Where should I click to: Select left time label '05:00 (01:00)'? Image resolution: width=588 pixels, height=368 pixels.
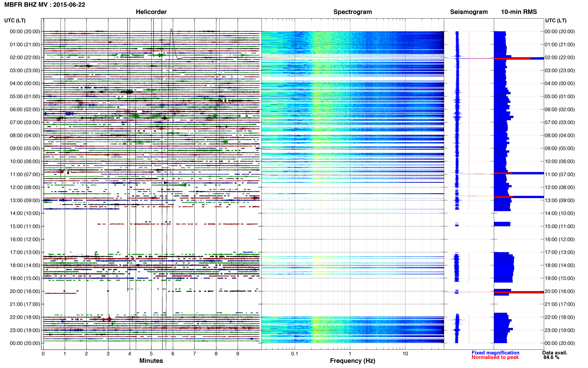25,96
